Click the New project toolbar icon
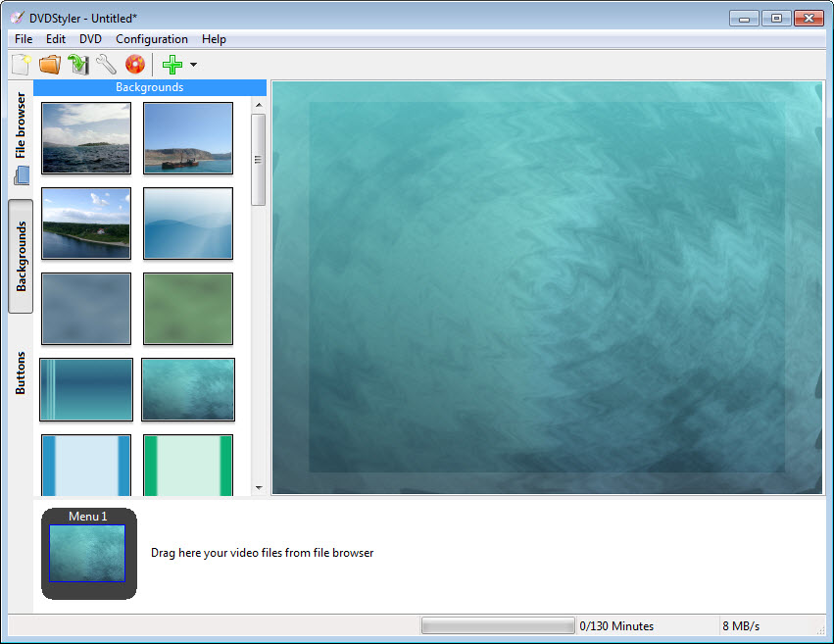834x644 pixels. [x=22, y=65]
